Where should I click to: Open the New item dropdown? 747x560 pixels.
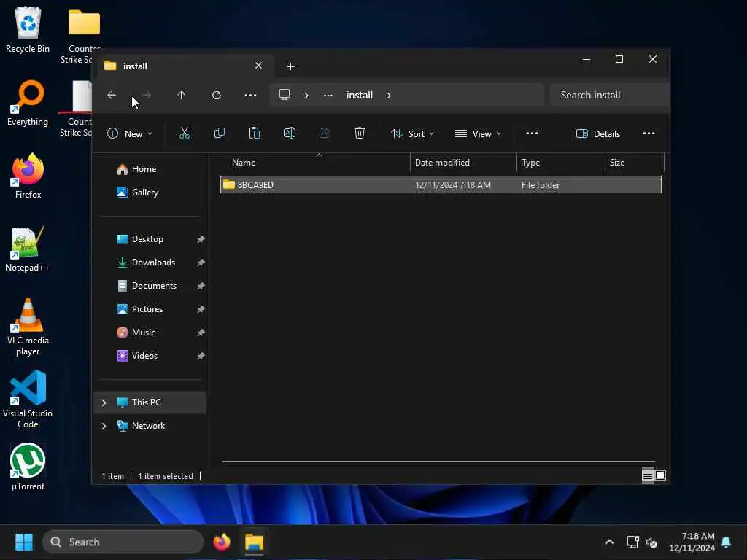(x=130, y=134)
